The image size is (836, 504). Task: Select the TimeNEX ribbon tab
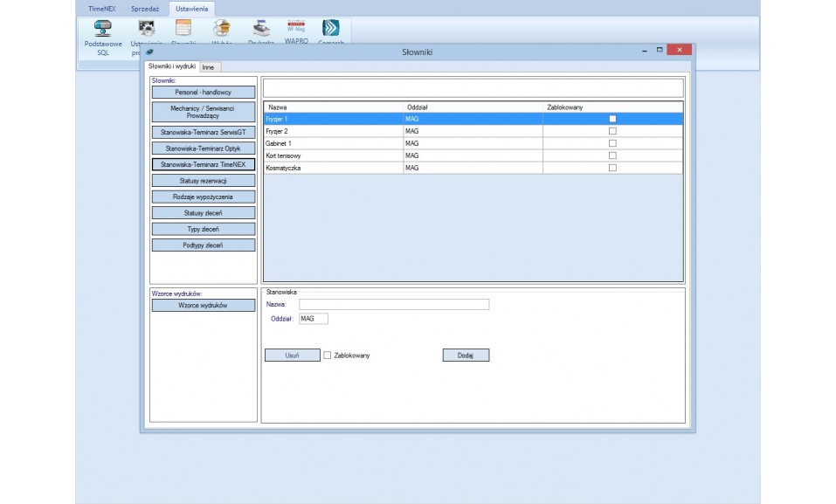click(x=102, y=8)
